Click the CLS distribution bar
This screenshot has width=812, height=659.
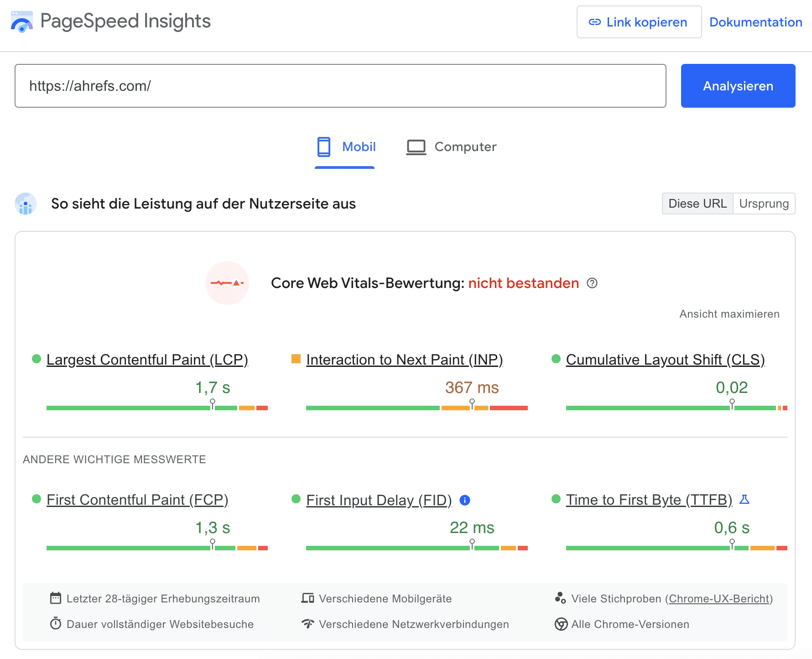coord(677,408)
